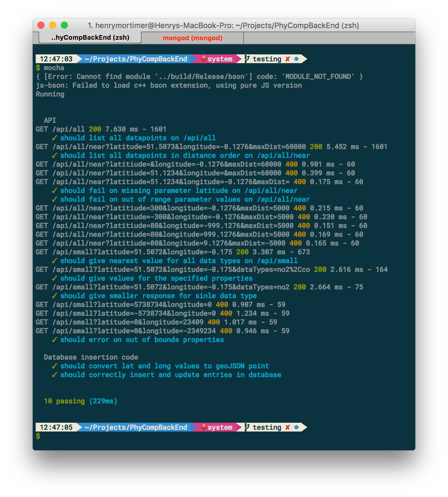
Task: Click the git branch icon in bottom prompt
Action: click(247, 427)
